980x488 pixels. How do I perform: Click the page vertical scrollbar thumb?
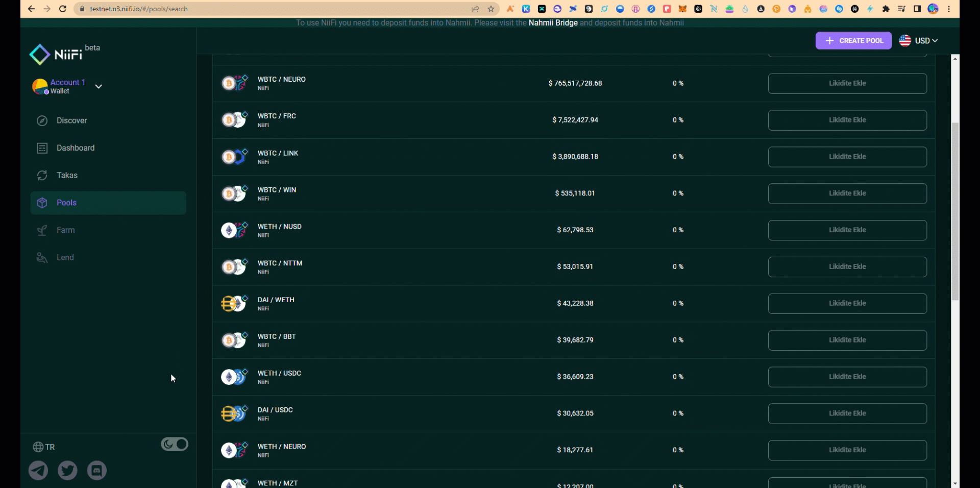(955, 211)
